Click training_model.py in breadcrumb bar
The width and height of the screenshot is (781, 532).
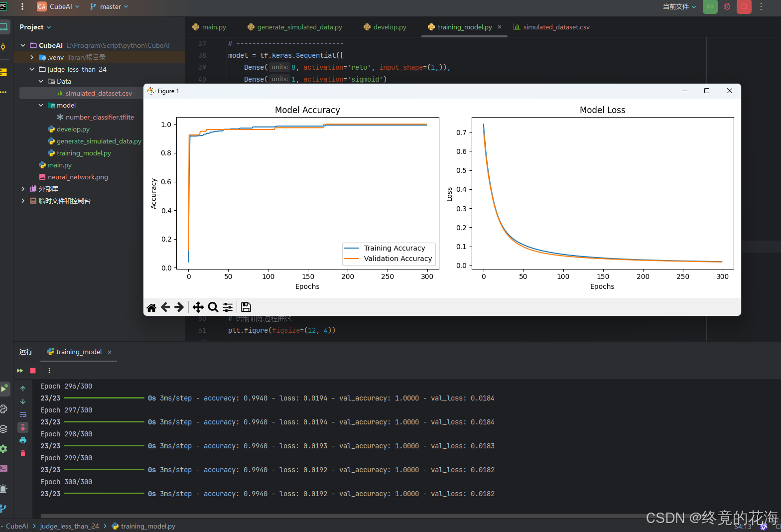coord(143,526)
